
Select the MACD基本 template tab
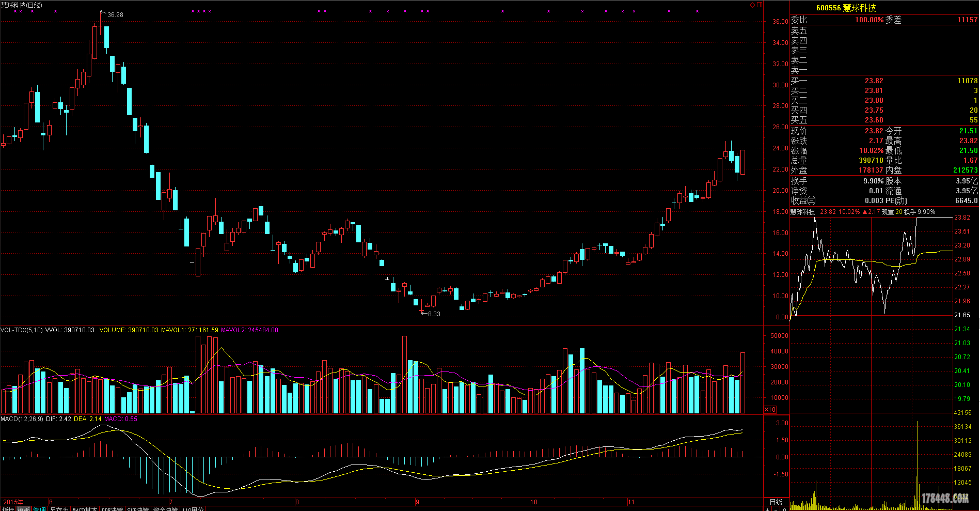coord(85,509)
